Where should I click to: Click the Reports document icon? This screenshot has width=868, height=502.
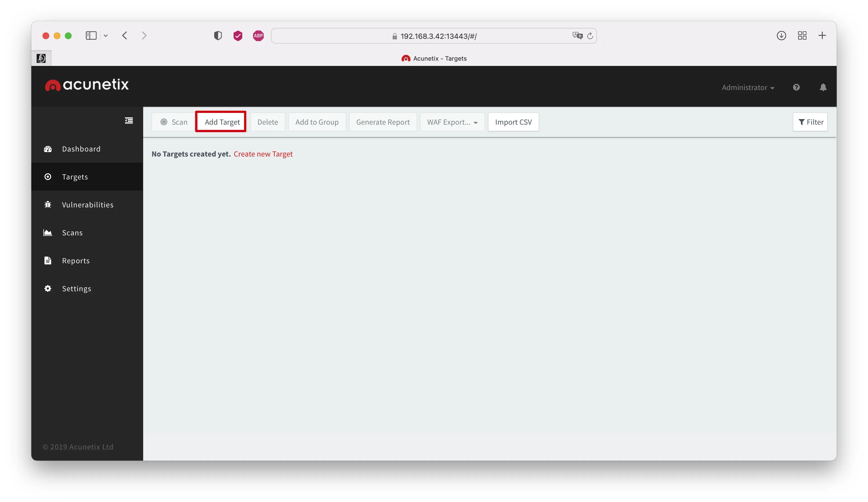point(48,261)
